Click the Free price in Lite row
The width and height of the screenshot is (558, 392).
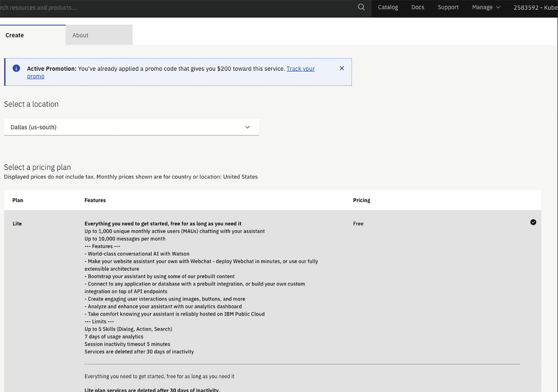coord(358,223)
